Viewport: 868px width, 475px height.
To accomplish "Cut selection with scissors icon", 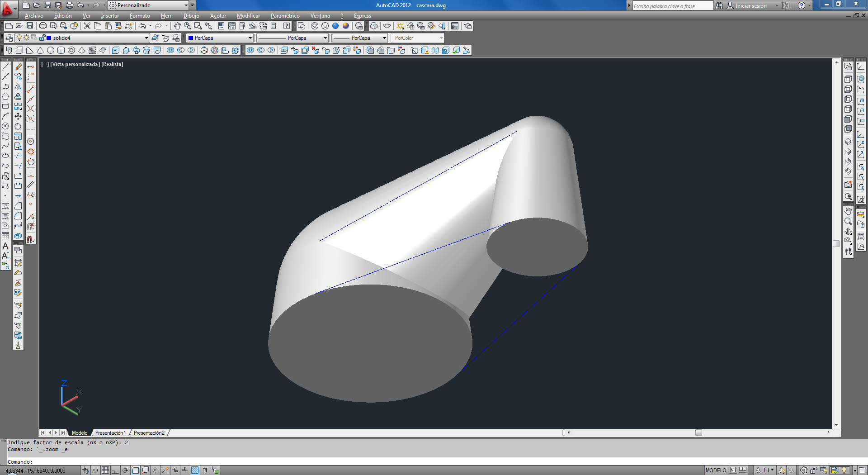I will click(87, 26).
